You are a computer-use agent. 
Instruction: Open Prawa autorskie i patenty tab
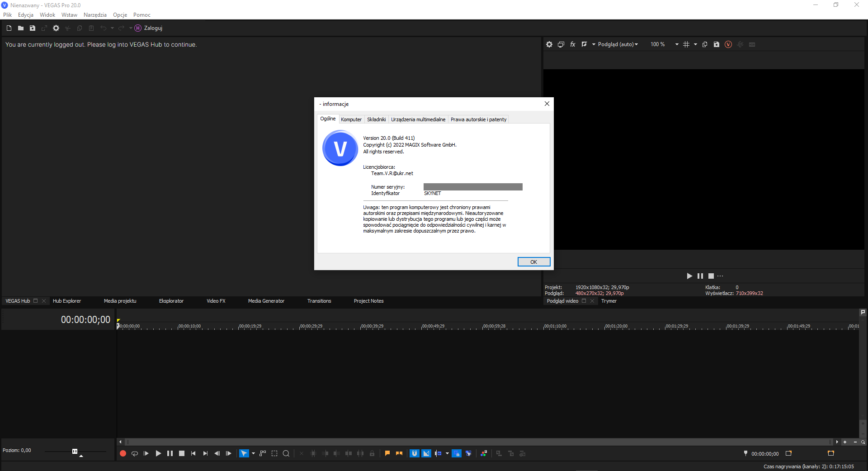pos(478,119)
